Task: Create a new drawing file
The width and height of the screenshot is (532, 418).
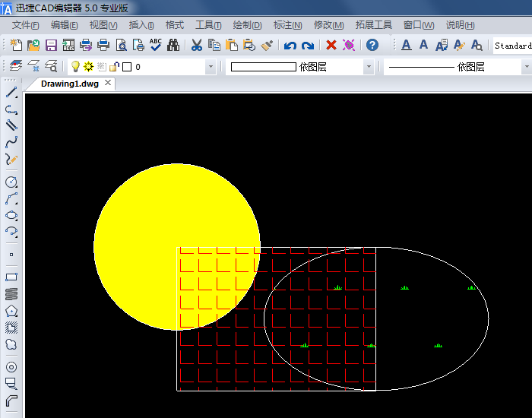Action: 16,45
